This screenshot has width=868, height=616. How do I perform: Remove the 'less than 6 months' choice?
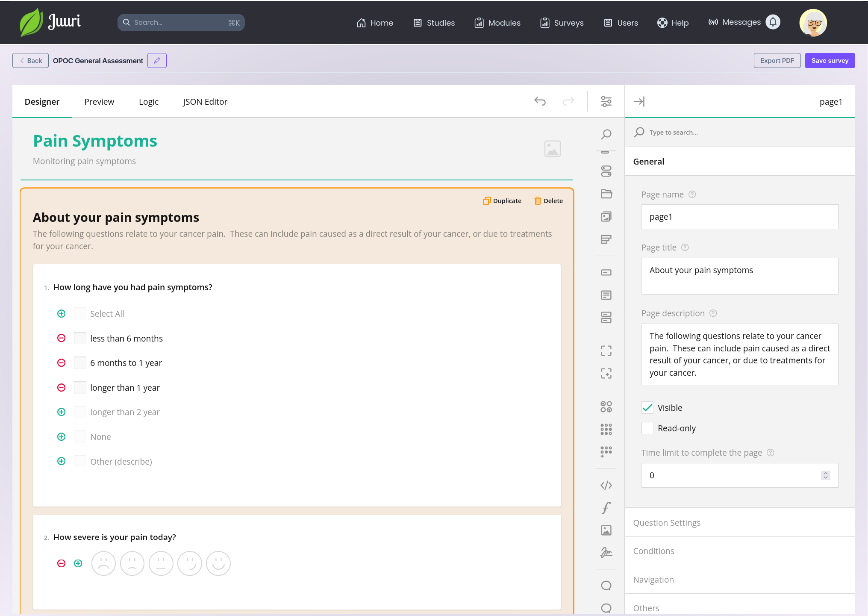click(x=62, y=338)
